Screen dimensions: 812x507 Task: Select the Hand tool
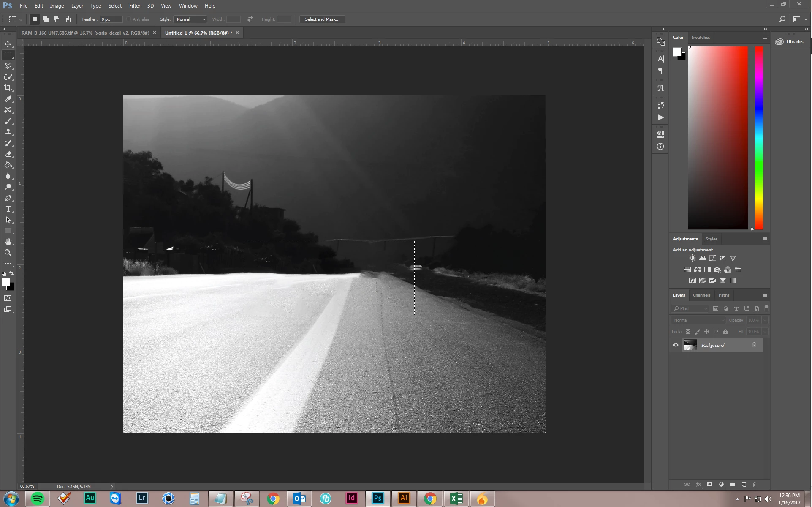[x=8, y=242]
